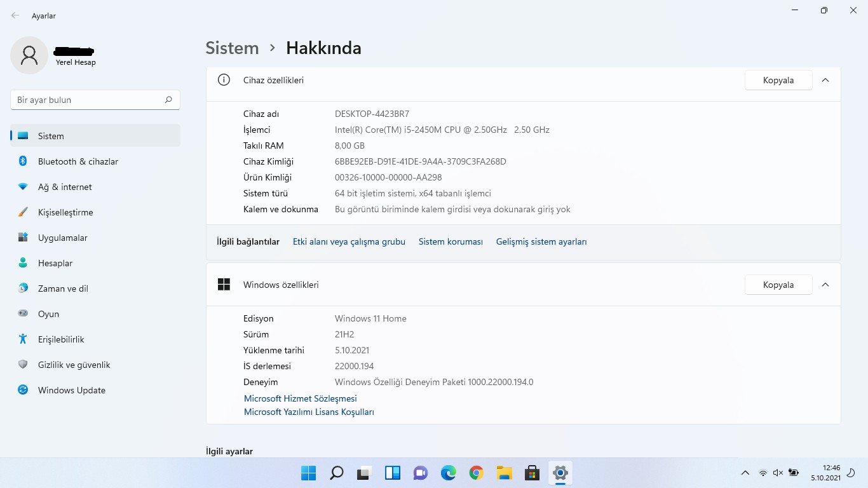The image size is (868, 488).
Task: Click the Takılı RAM value 8,00 GB
Action: coord(349,146)
